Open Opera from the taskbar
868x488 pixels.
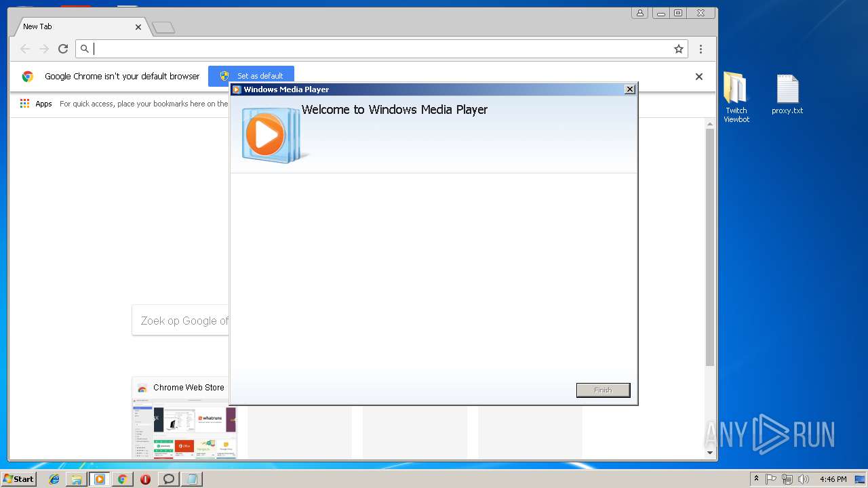[x=145, y=479]
